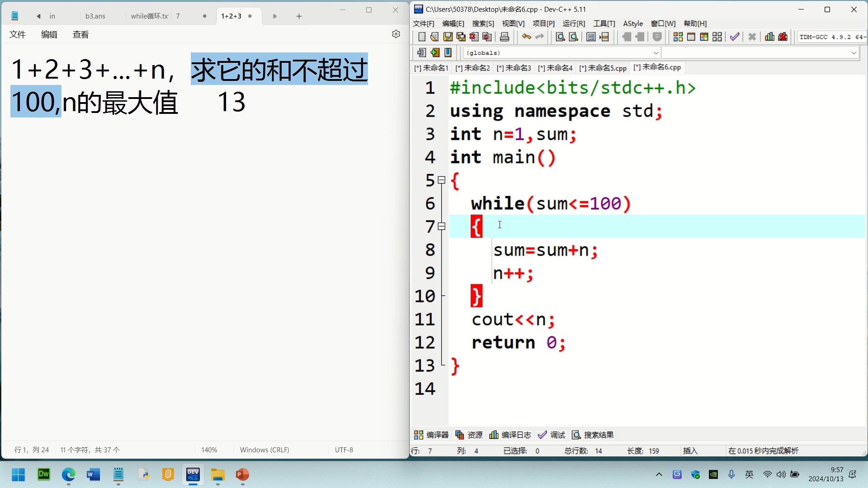
Task: Click the Save floppy icon in Dev-C++
Action: pyautogui.click(x=448, y=37)
